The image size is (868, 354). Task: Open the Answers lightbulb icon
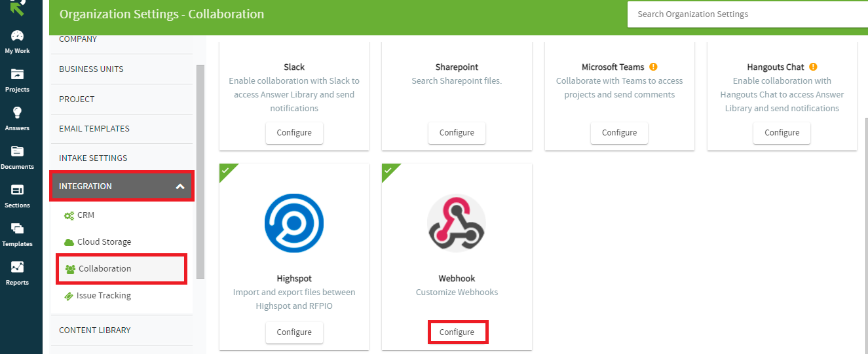point(18,113)
